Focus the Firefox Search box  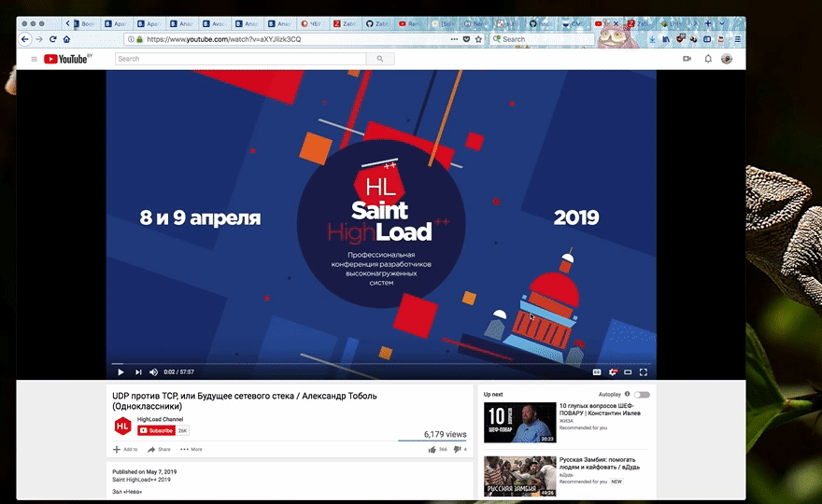click(x=543, y=39)
